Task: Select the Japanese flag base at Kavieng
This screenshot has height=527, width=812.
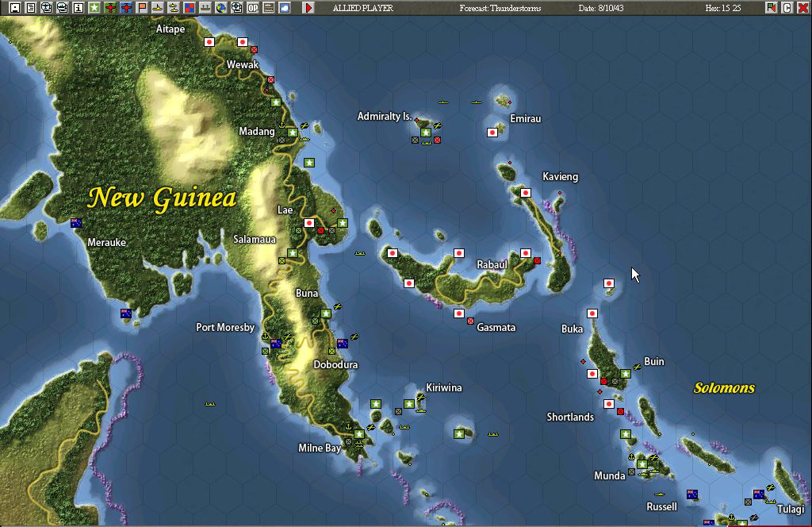Action: click(526, 193)
